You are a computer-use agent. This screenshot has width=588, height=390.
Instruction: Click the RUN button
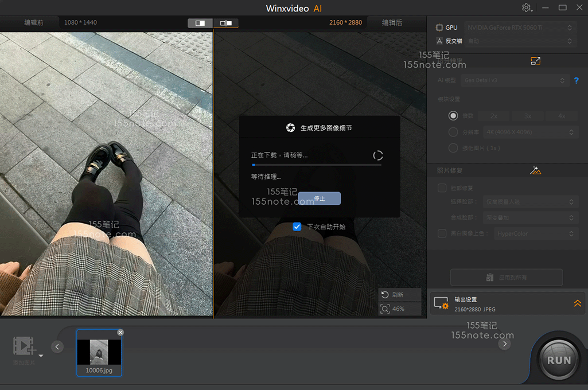[x=558, y=360]
